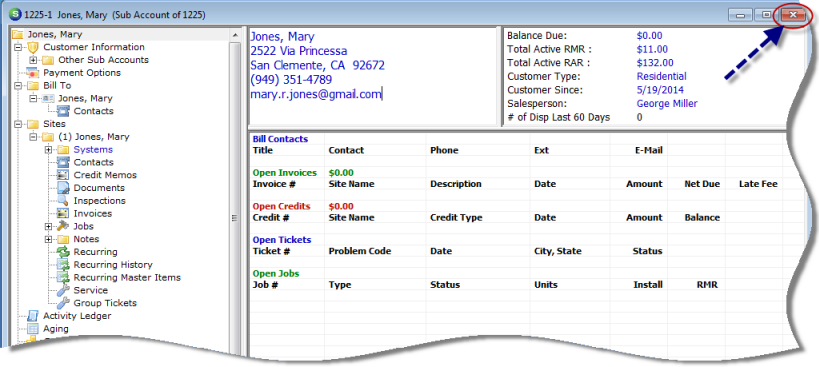This screenshot has width=819, height=367.
Task: Collapse Jones, Mary under Bill To
Action: coord(34,98)
